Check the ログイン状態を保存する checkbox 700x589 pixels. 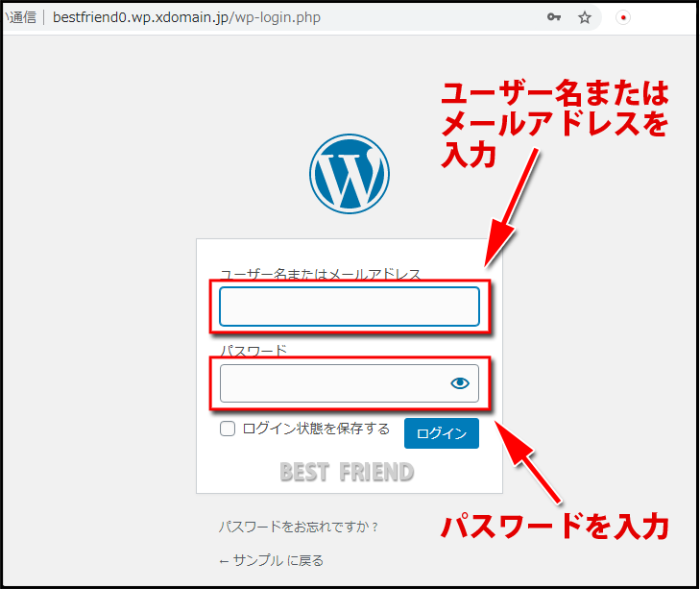coord(228,429)
